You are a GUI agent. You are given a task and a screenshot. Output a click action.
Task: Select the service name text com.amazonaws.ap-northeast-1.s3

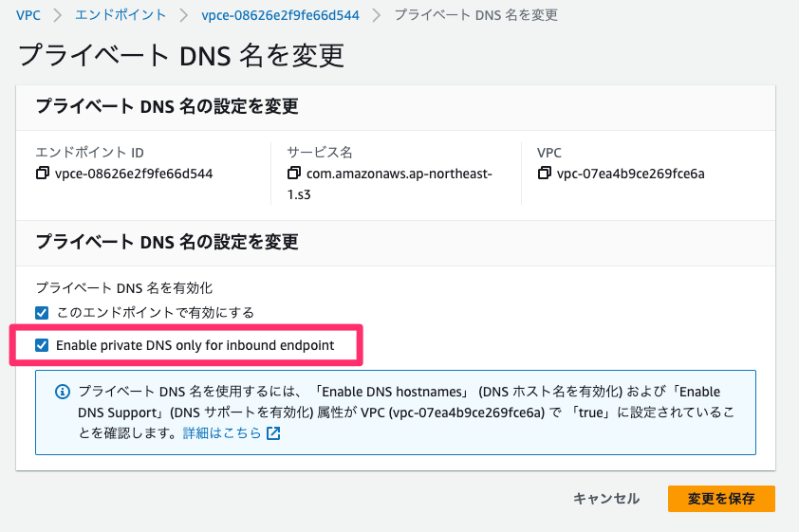[x=390, y=184]
